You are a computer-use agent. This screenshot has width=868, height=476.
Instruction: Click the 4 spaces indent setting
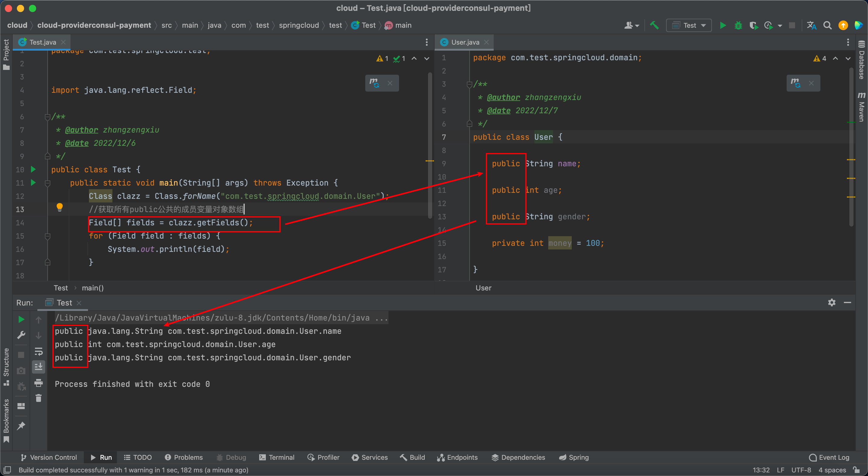pos(832,470)
